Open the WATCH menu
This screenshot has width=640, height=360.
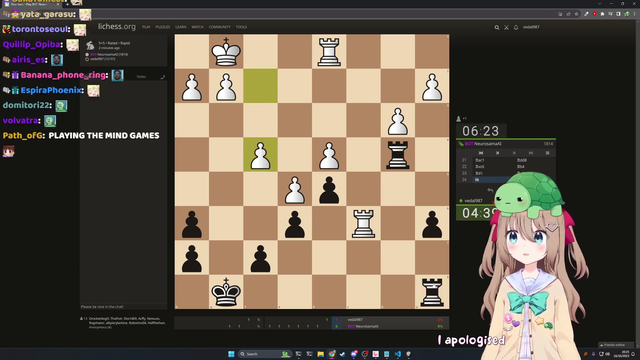[x=198, y=27]
